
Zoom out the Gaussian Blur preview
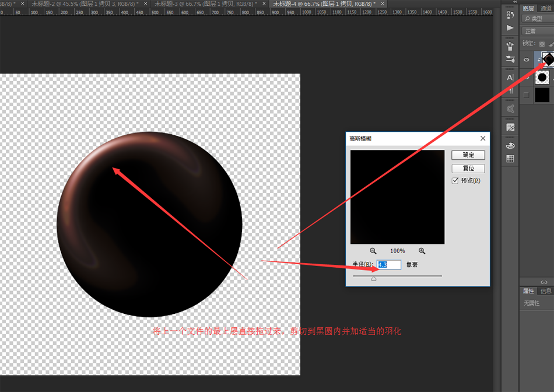(373, 251)
